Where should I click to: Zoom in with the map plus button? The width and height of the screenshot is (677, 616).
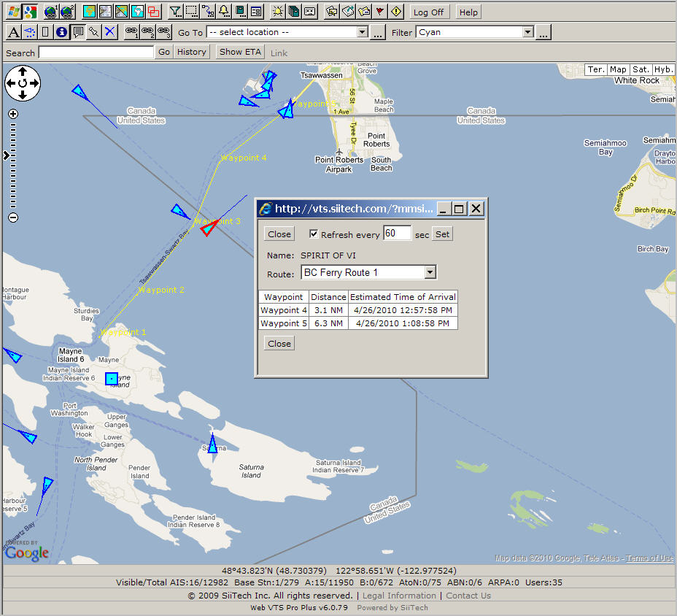(13, 114)
